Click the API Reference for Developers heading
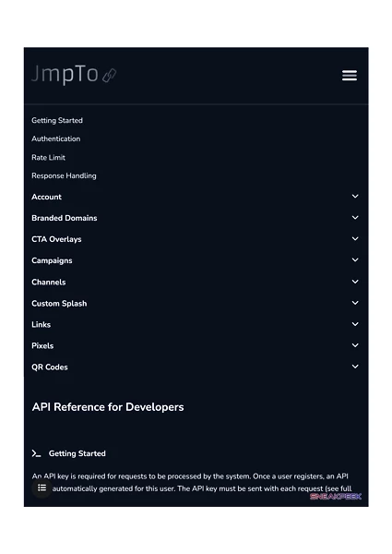This screenshot has width=392, height=554. (108, 407)
